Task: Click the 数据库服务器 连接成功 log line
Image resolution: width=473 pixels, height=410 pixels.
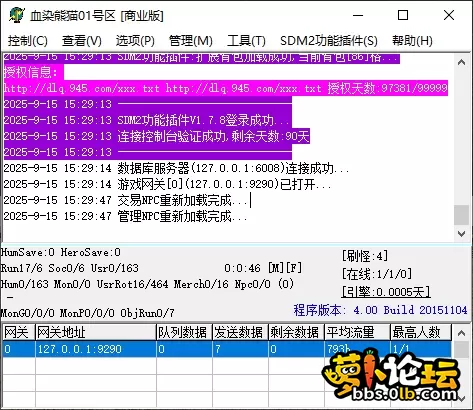Action: coord(176,168)
